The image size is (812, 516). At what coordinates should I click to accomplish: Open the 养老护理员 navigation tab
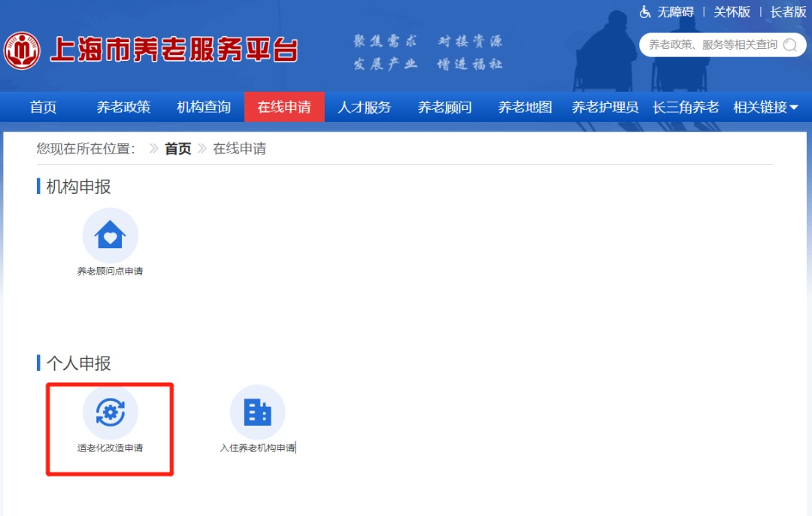[604, 108]
